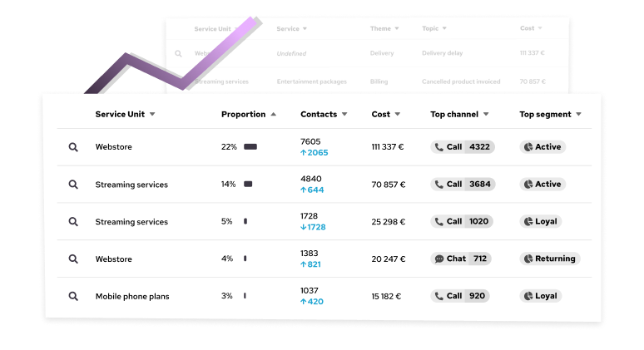Click the 2065 contacts increase link
Screen dimensions: 644x350
click(315, 153)
